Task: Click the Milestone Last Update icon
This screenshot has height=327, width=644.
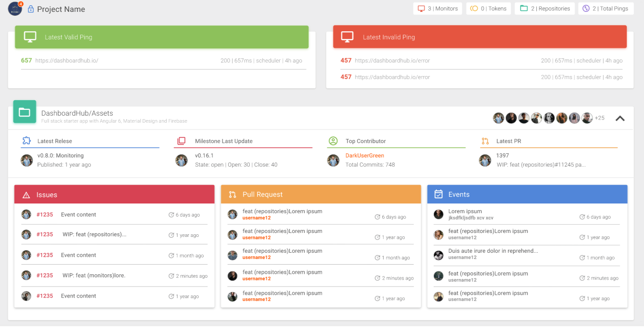Action: [181, 141]
